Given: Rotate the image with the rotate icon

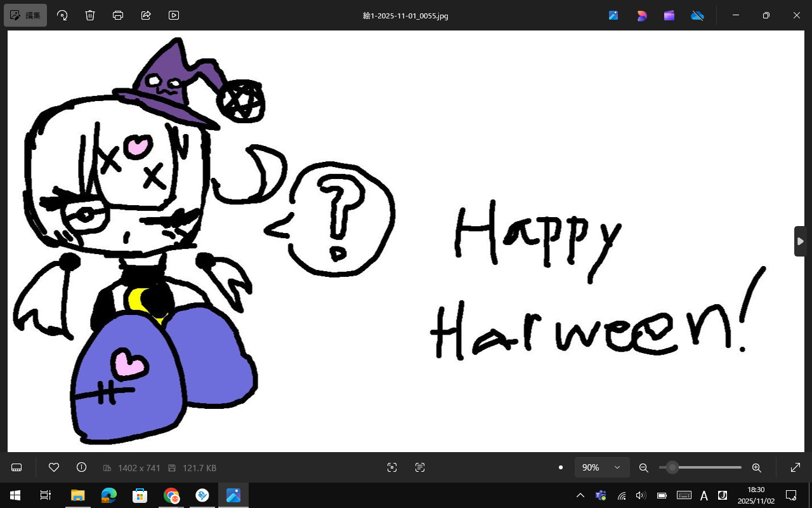Looking at the screenshot, I should [62, 15].
